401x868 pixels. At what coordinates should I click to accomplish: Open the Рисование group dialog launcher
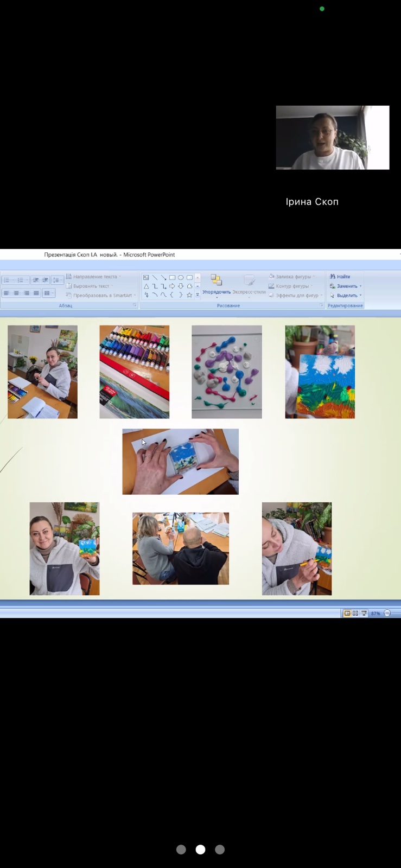point(321,305)
